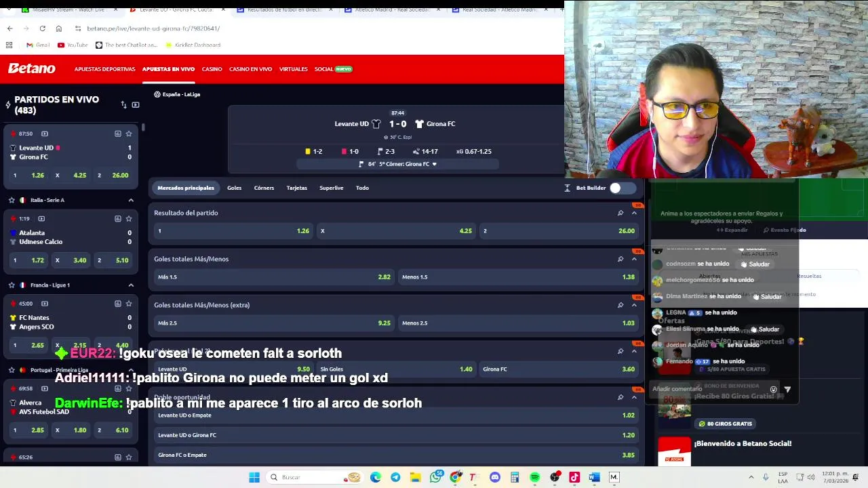
Task: Open the emoji picker in comment box
Action: [773, 390]
